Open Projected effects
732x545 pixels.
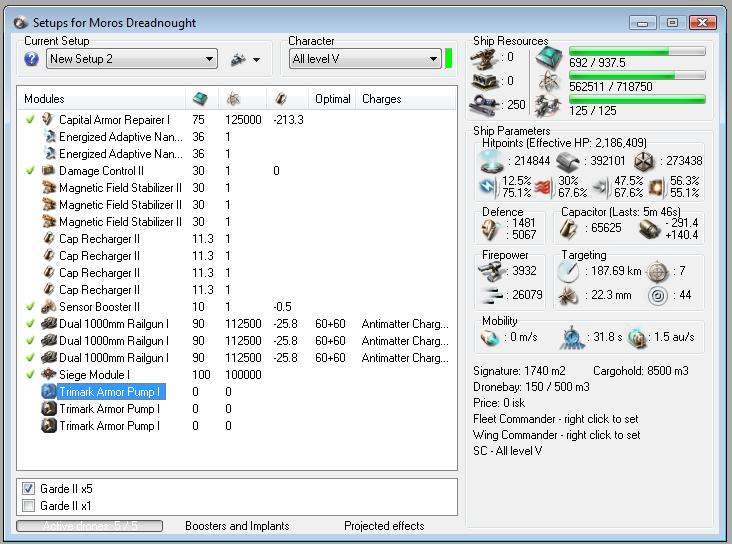[x=384, y=526]
